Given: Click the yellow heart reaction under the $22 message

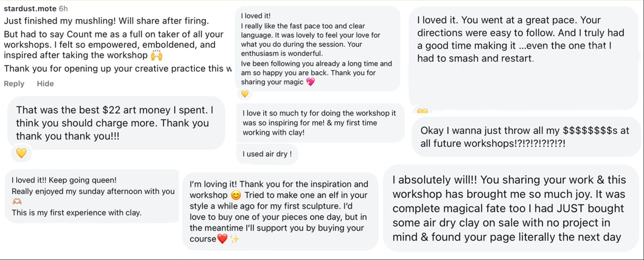Looking at the screenshot, I should pyautogui.click(x=21, y=153).
